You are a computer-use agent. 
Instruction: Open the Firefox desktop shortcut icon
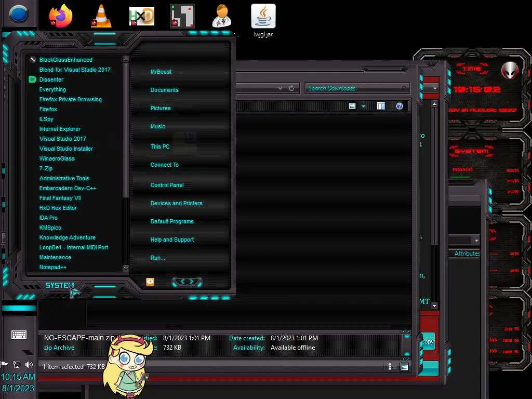(x=61, y=16)
